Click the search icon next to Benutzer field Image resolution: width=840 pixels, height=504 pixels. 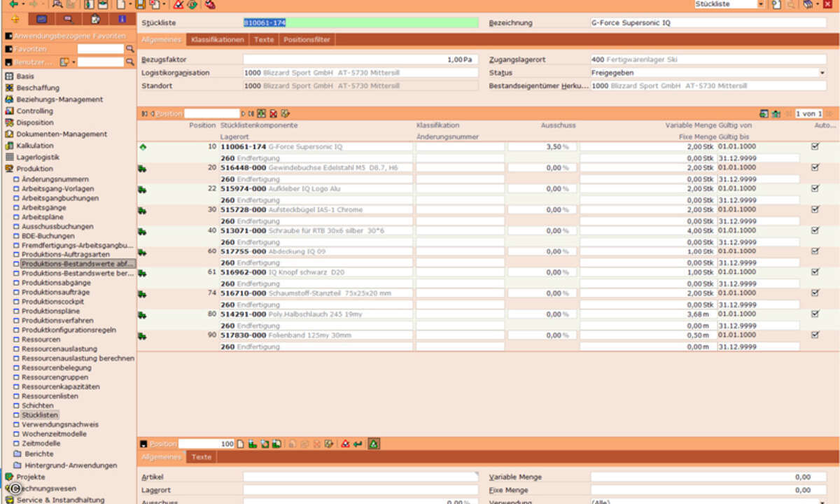click(x=129, y=62)
